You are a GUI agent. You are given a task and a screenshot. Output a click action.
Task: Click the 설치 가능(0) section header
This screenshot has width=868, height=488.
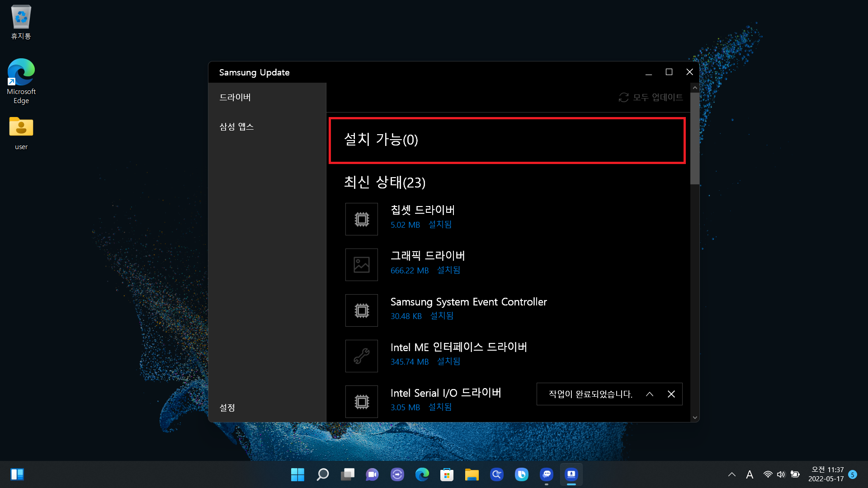pyautogui.click(x=381, y=140)
